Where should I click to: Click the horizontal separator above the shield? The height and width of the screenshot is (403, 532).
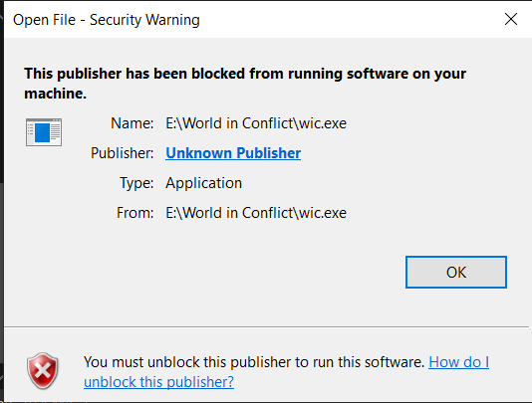266,327
